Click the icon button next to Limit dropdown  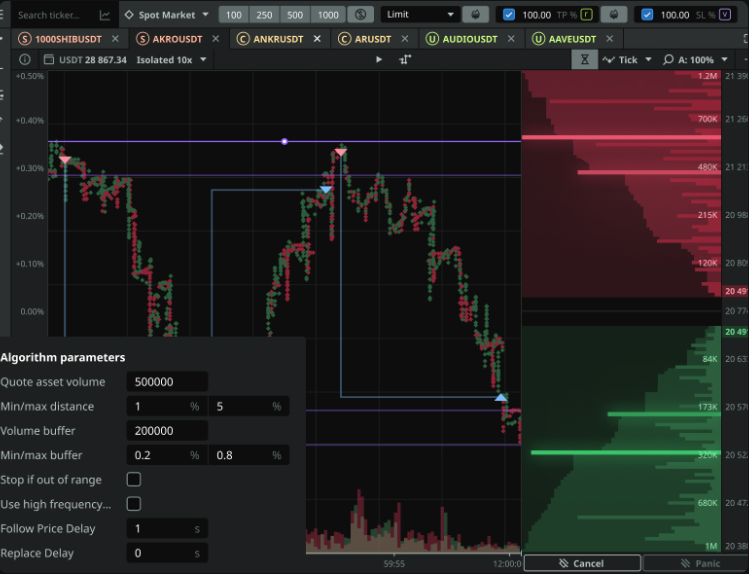tap(475, 15)
